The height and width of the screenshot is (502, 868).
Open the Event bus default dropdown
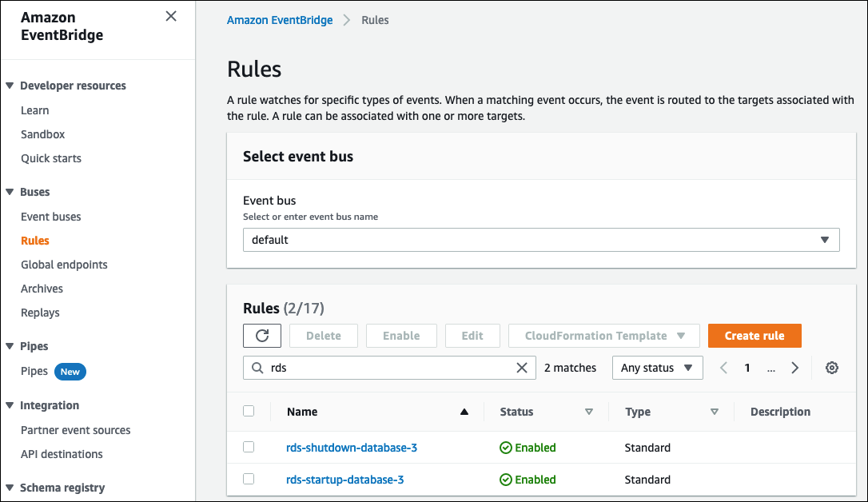click(x=824, y=239)
